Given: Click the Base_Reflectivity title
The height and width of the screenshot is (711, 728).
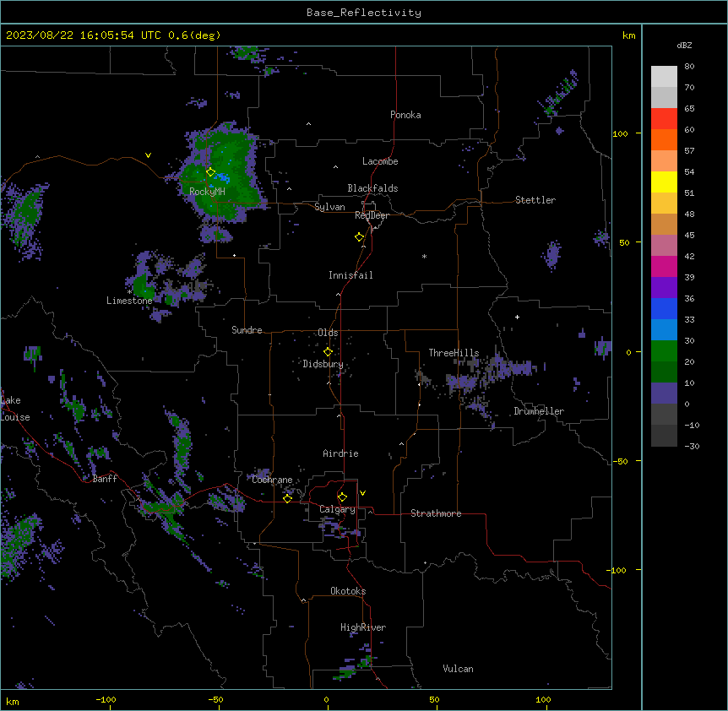Looking at the screenshot, I should click(364, 13).
